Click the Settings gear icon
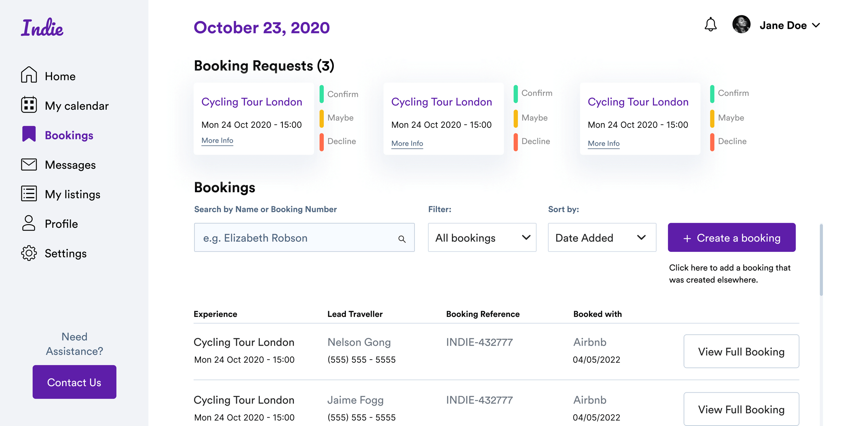The width and height of the screenshot is (868, 426). pos(29,253)
